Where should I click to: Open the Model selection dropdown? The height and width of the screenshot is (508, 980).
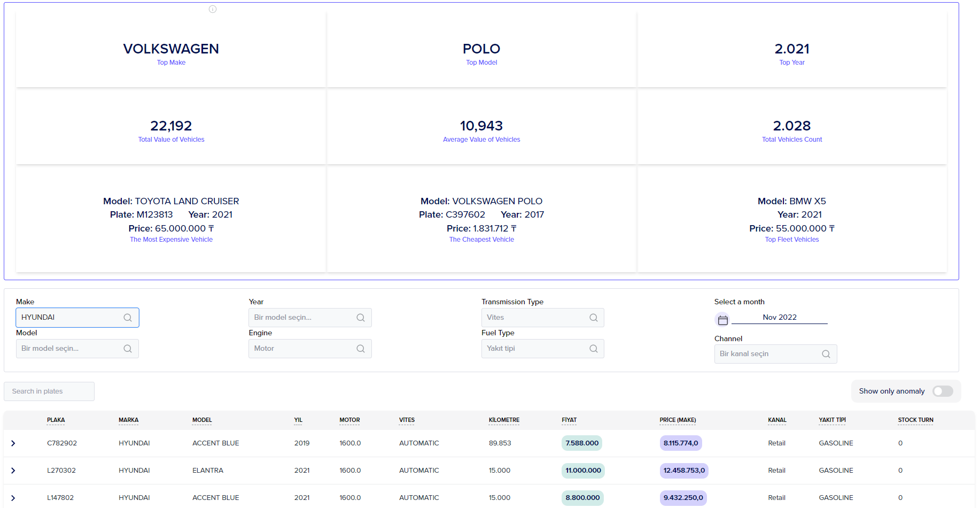77,349
